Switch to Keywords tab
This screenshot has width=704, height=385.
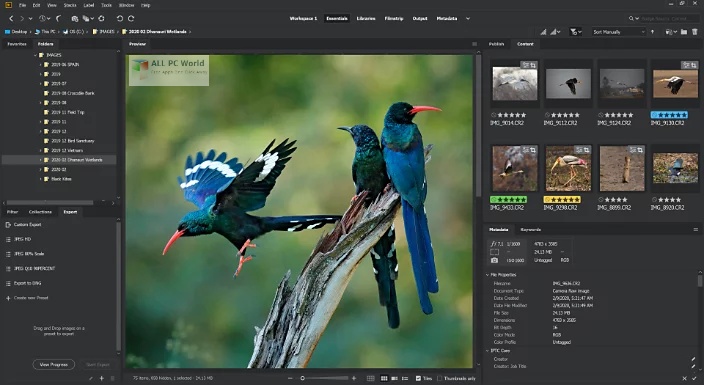tap(531, 230)
